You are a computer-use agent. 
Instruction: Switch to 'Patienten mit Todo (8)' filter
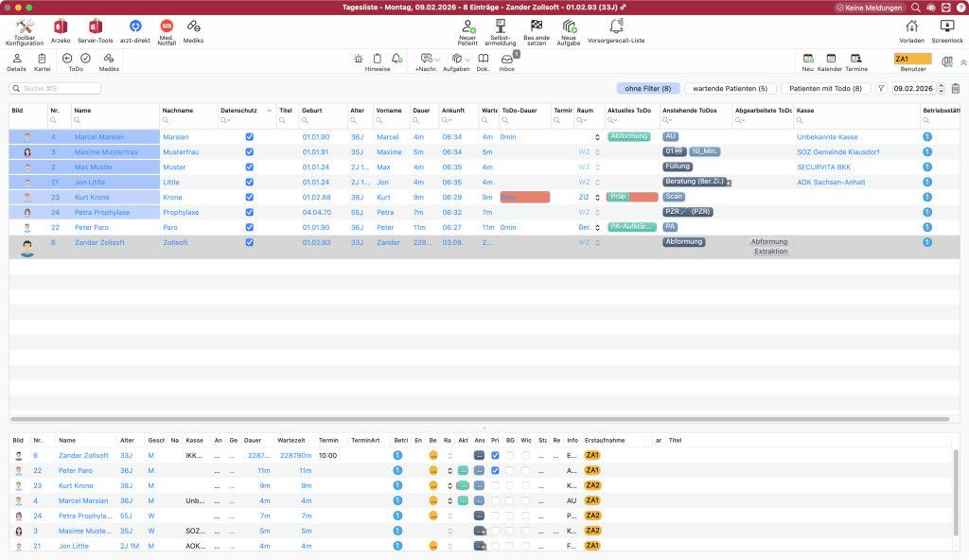(825, 89)
